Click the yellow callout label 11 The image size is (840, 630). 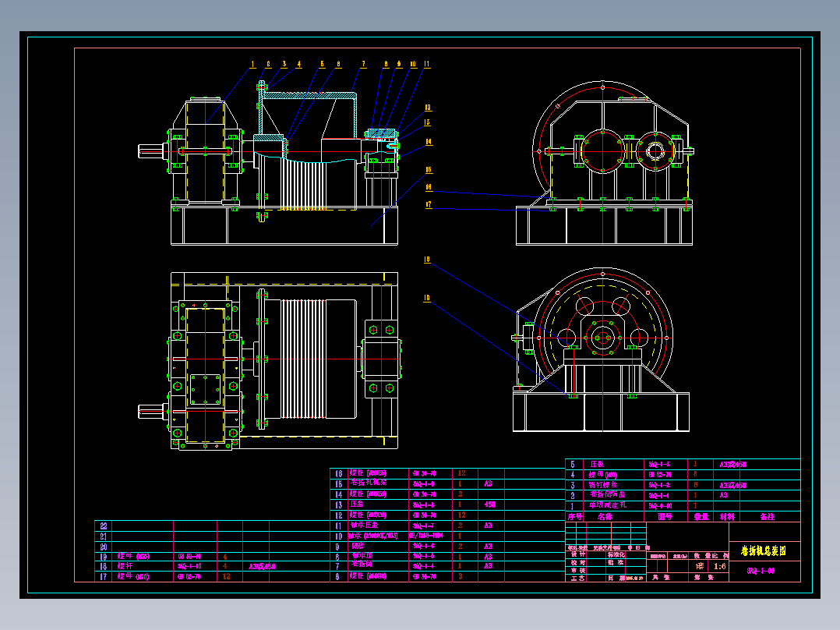[x=426, y=65]
